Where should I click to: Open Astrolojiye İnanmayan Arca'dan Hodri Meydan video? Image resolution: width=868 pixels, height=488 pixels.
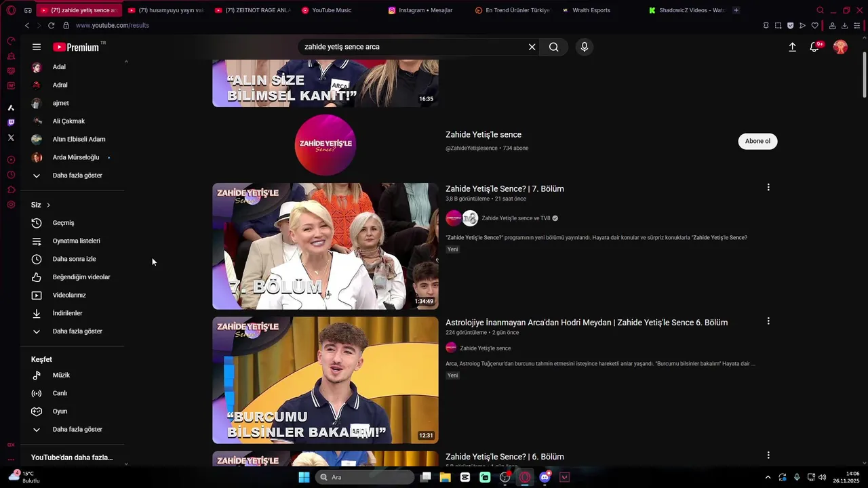[587, 323]
